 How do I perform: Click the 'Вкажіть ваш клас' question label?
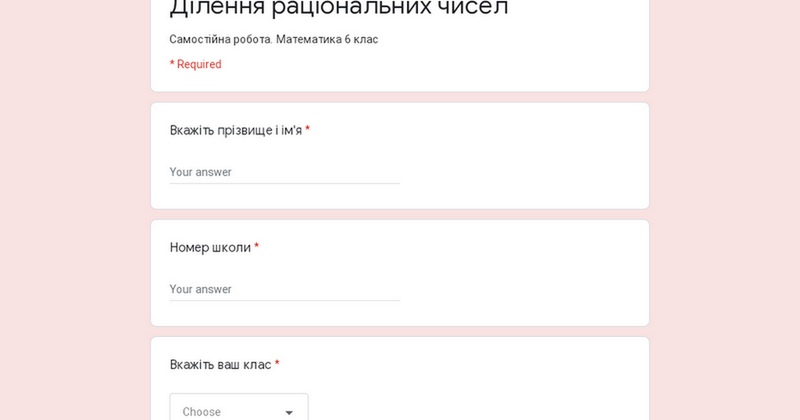[x=220, y=364]
